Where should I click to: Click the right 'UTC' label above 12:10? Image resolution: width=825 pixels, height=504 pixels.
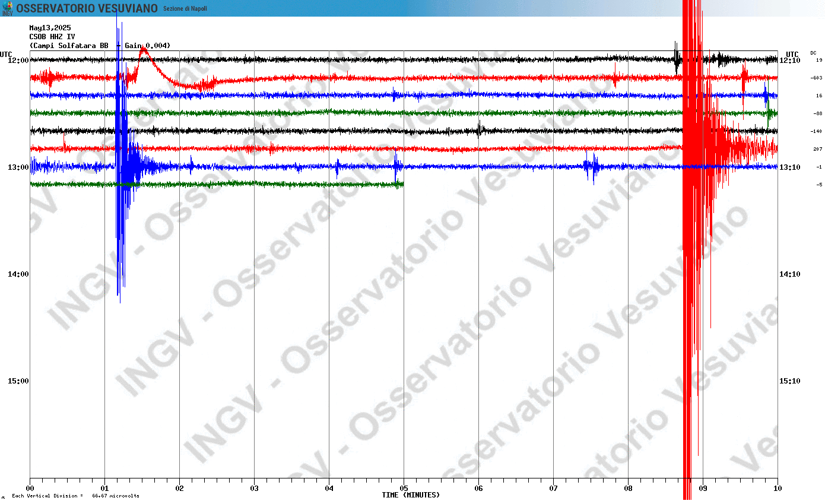click(x=792, y=54)
